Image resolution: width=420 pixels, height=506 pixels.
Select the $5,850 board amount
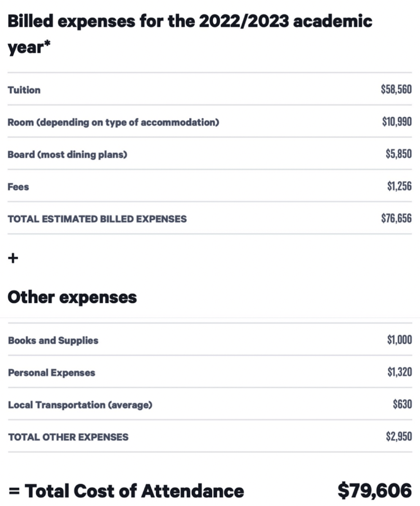[399, 154]
